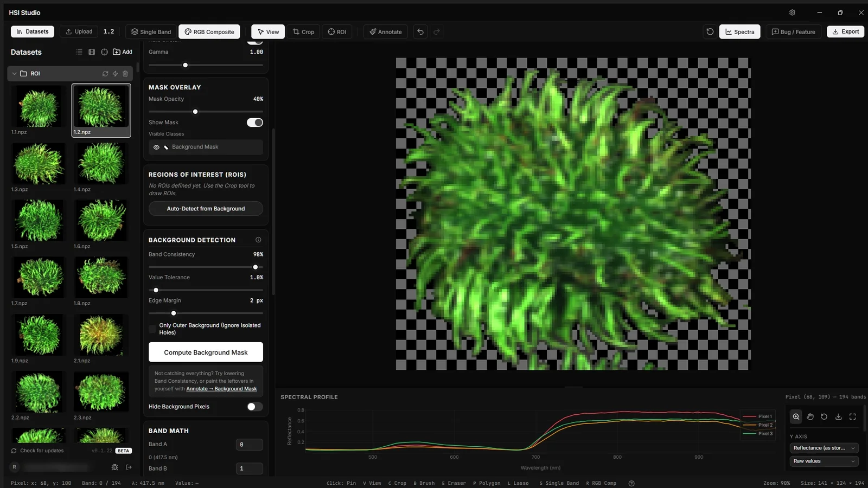Click the reset view icon left of Spectra
The image size is (868, 488).
[710, 32]
